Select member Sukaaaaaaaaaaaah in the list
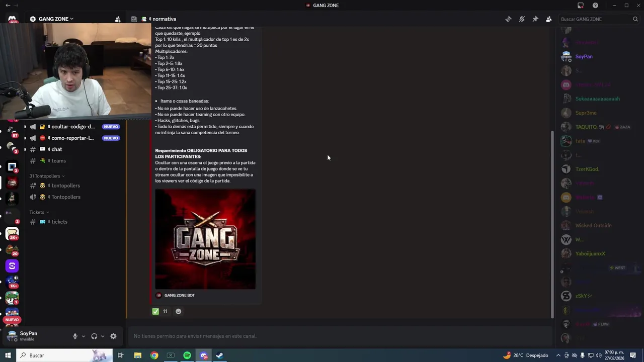The image size is (644, 362). click(598, 99)
